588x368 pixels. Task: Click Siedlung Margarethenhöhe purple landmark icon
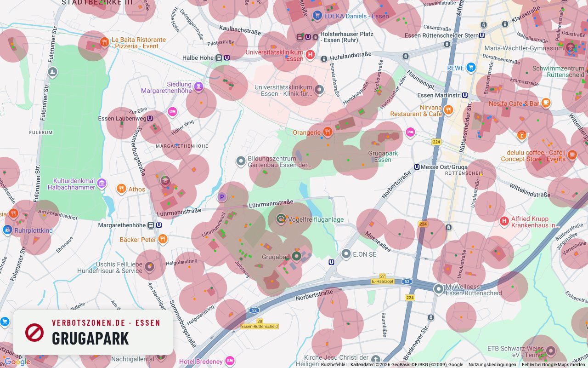tap(198, 86)
